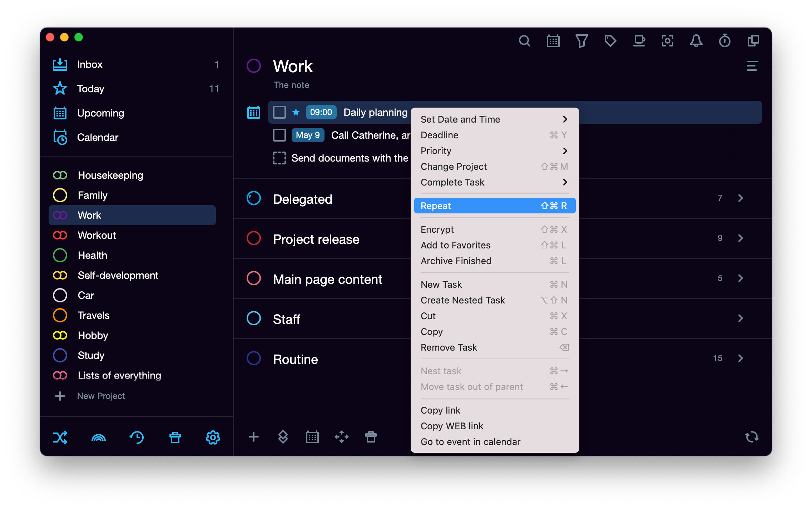This screenshot has width=812, height=509.
Task: Choose Repeat from the context menu
Action: [495, 206]
